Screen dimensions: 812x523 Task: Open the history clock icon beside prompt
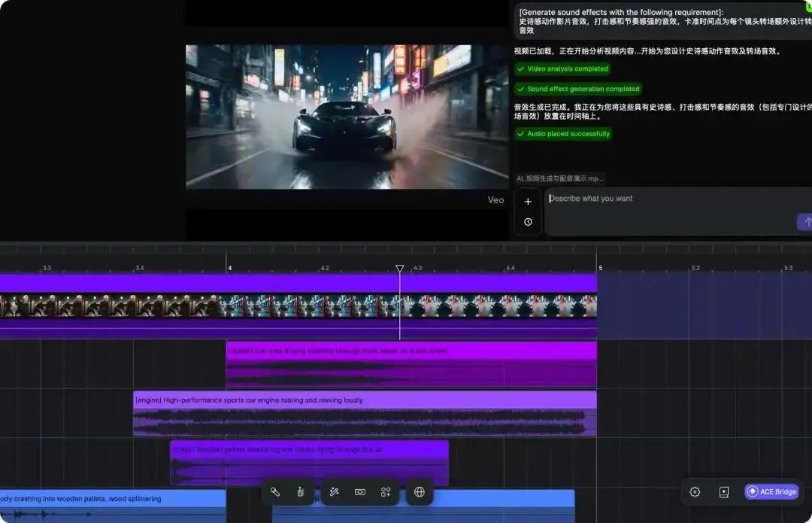pos(528,222)
